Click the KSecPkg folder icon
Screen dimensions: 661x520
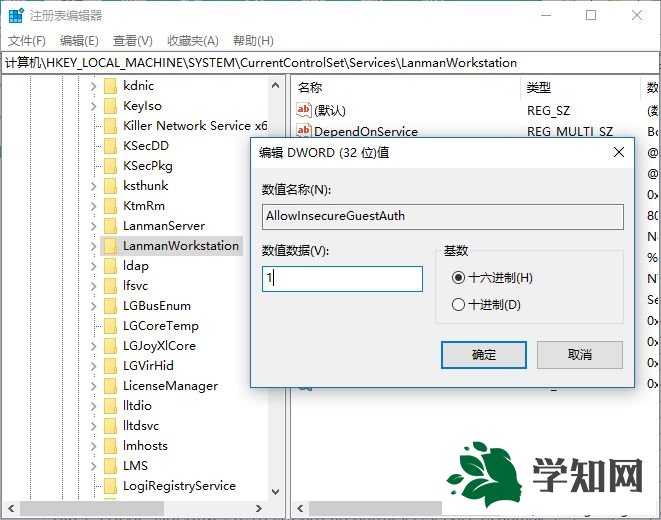click(110, 166)
